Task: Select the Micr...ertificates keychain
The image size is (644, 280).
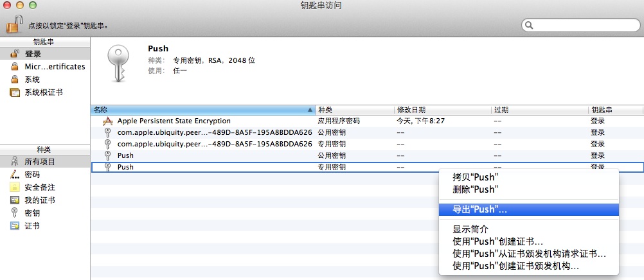Action: click(x=54, y=67)
